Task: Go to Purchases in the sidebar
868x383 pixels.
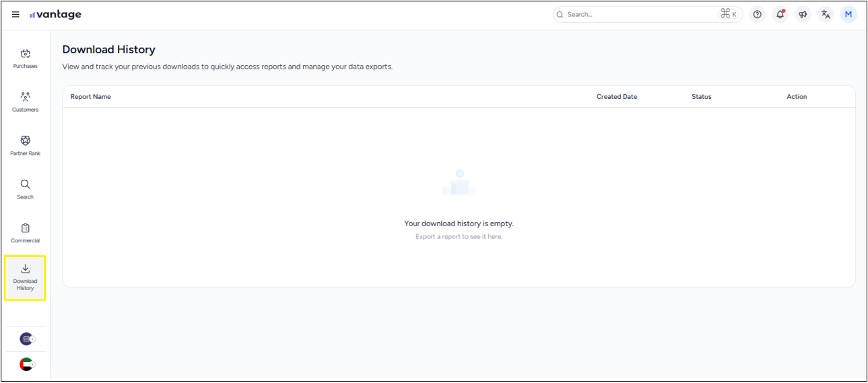Action: (x=25, y=59)
